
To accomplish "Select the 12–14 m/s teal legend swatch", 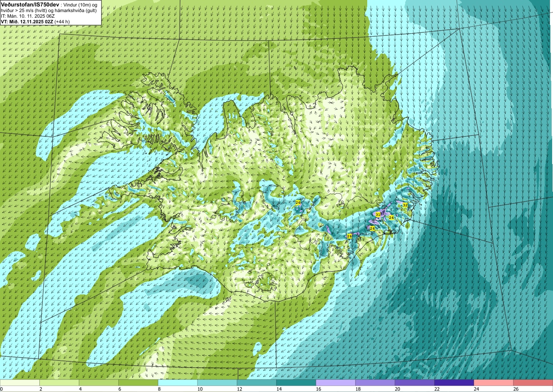I will pos(257,383).
